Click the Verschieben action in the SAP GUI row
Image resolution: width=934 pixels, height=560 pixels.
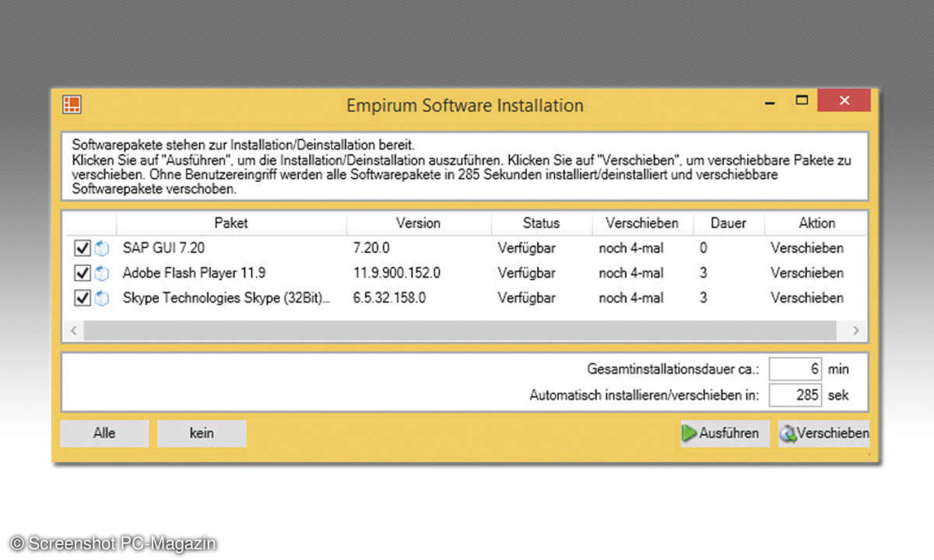[807, 249]
